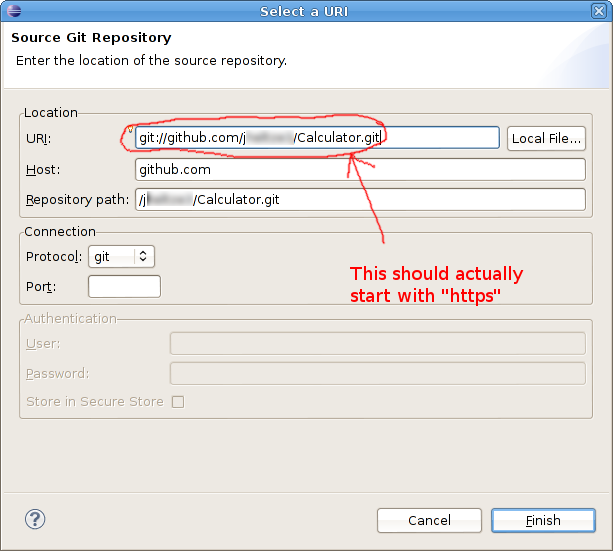
Task: Click the disabled Password field
Action: (x=378, y=373)
